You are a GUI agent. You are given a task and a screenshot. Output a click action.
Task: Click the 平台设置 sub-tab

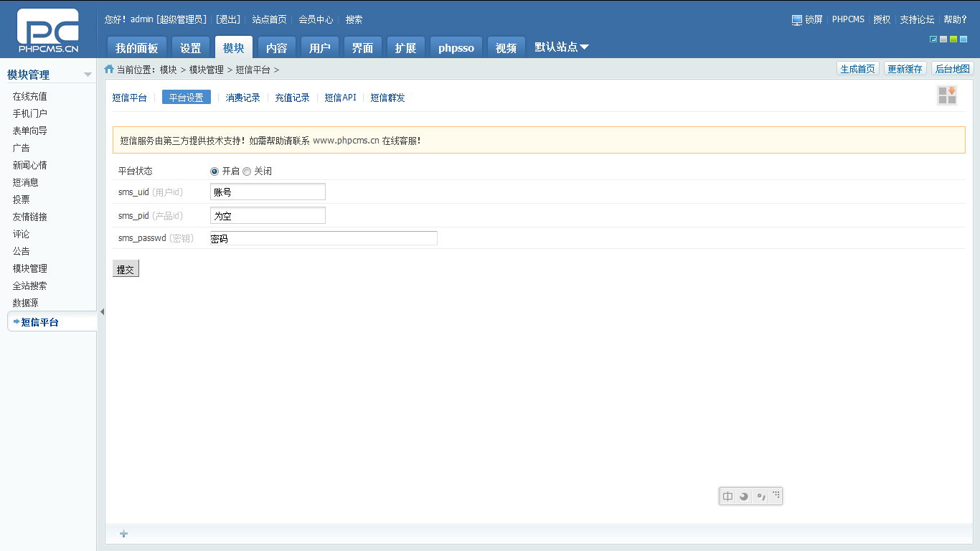click(187, 98)
